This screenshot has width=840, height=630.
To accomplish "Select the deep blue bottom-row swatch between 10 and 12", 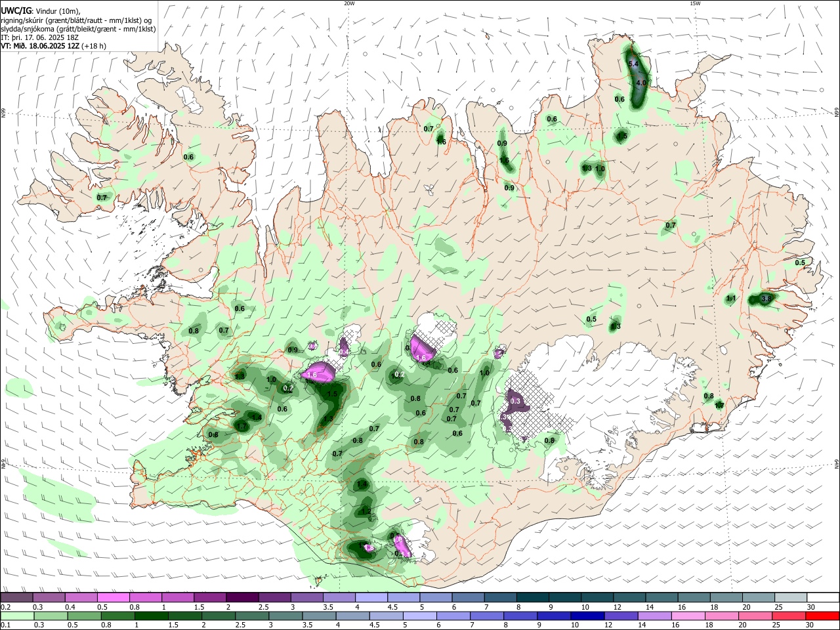I will pyautogui.click(x=586, y=616).
